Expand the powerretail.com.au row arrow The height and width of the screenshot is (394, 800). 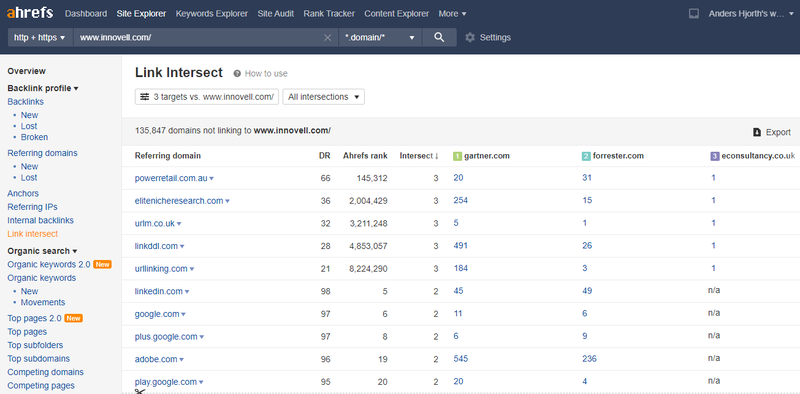pyautogui.click(x=212, y=179)
